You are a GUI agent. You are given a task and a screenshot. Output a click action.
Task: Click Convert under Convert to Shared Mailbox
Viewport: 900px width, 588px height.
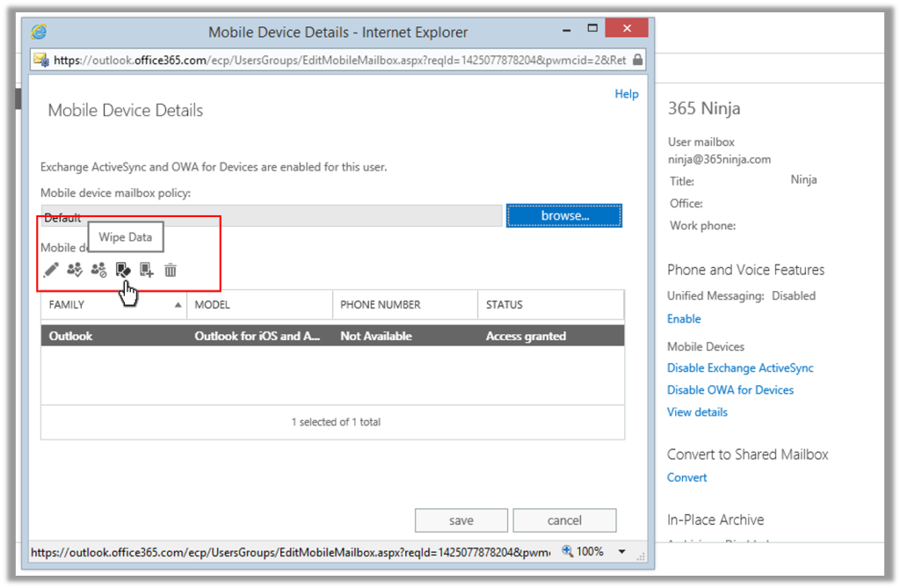[x=686, y=477]
